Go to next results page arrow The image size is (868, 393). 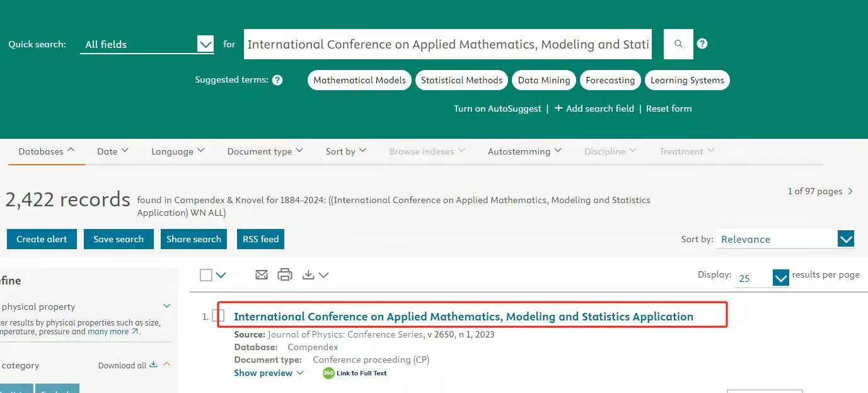click(x=851, y=191)
